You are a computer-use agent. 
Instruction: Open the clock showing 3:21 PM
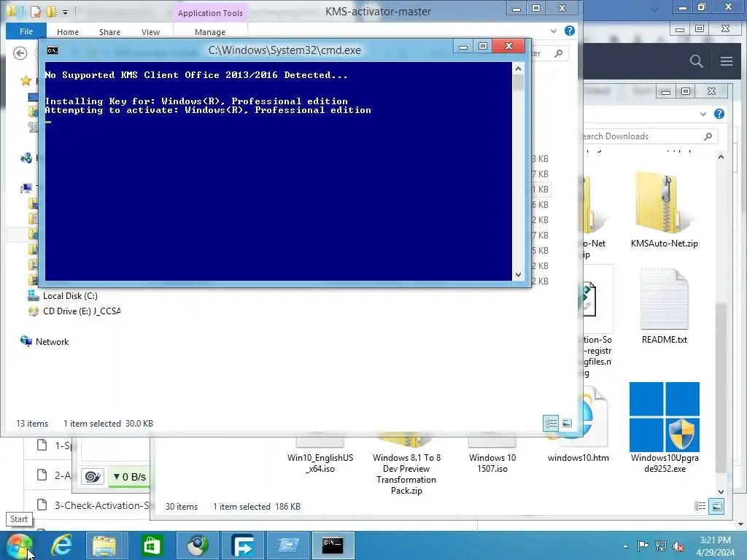pyautogui.click(x=716, y=546)
